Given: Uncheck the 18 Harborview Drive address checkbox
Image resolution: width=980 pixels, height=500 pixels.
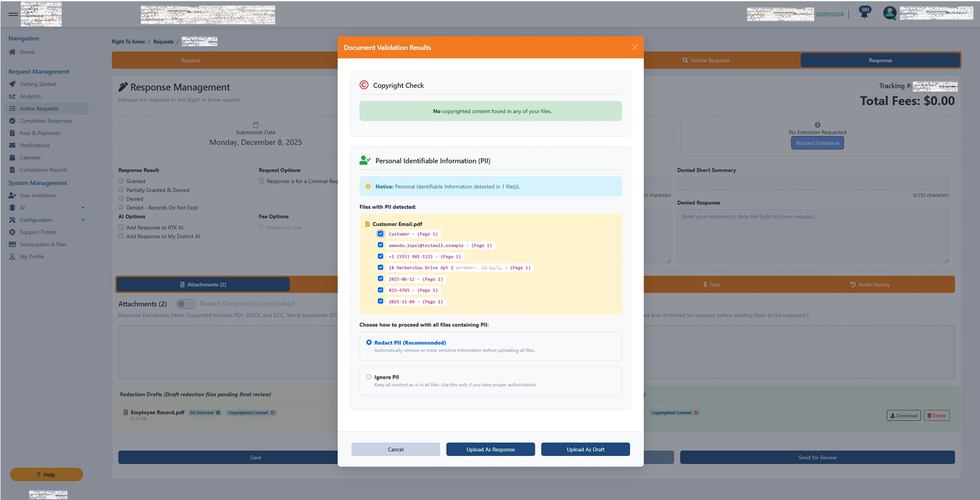Looking at the screenshot, I should (381, 267).
